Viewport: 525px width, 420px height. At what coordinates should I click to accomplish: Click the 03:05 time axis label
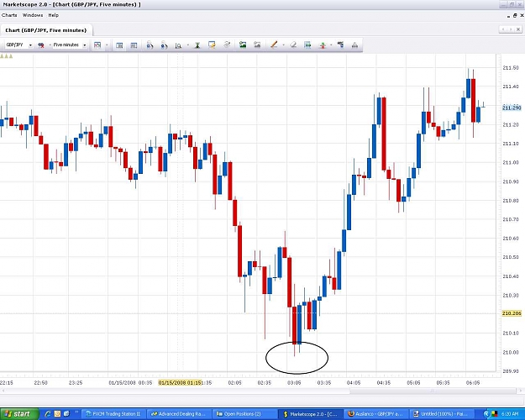coord(294,383)
